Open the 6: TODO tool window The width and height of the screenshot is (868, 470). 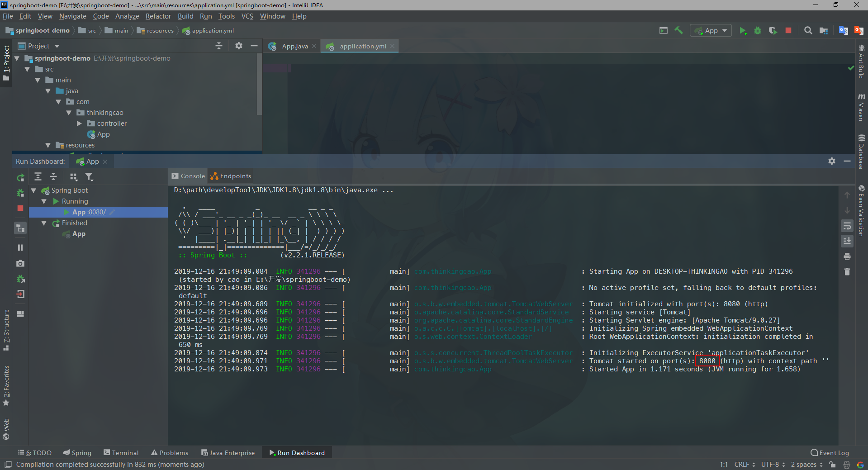pyautogui.click(x=35, y=453)
